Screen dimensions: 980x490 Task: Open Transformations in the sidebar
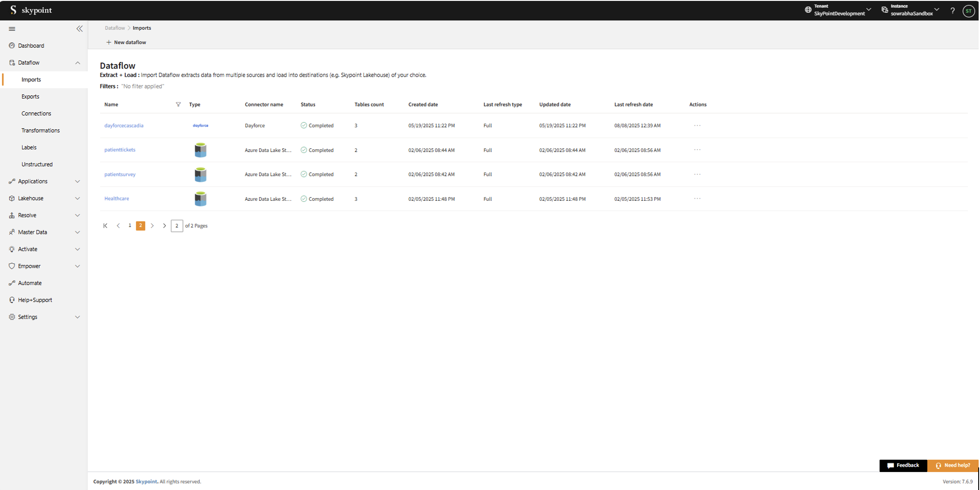click(x=41, y=130)
